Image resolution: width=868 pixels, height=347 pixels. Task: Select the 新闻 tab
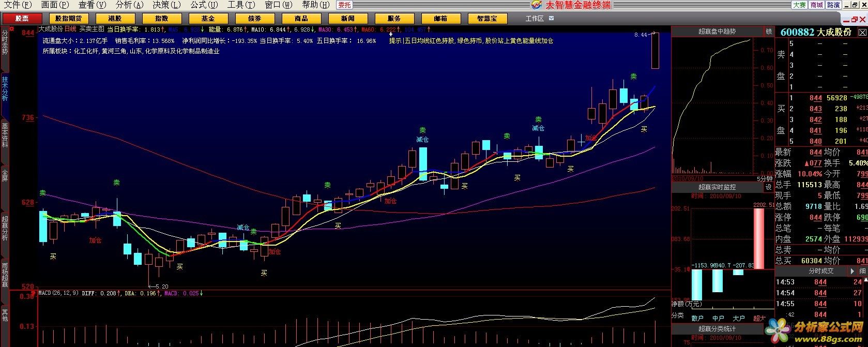tap(347, 19)
